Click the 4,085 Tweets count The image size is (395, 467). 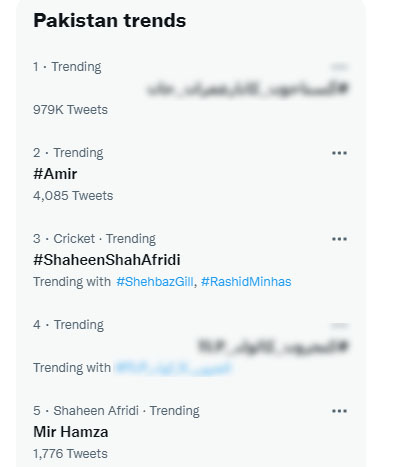tap(73, 196)
